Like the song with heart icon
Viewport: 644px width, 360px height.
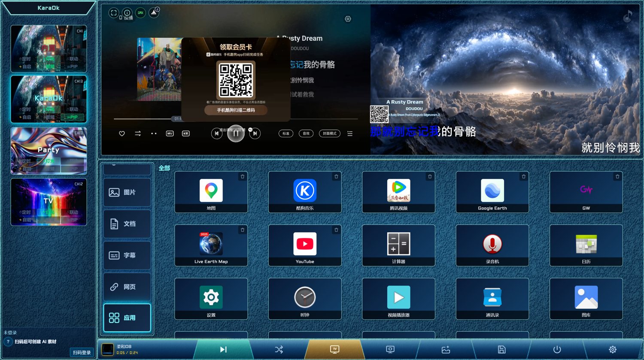(122, 133)
